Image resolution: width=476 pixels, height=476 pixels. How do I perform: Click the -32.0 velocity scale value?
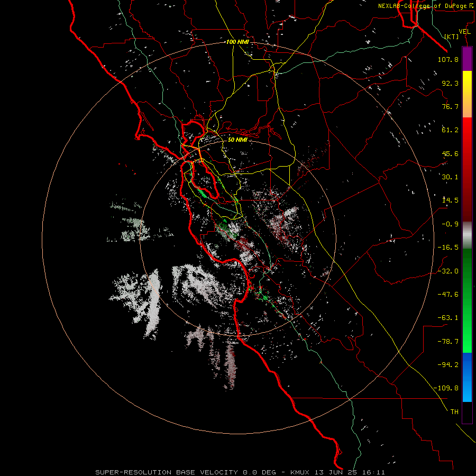click(x=448, y=271)
